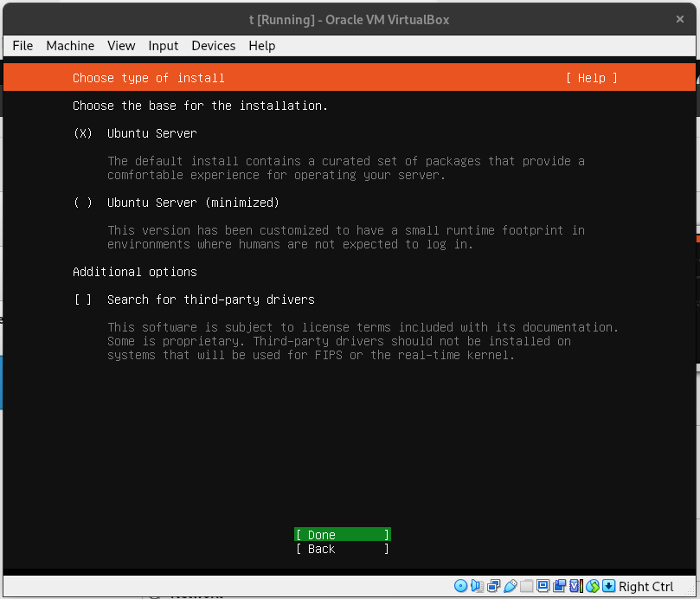Click the mouse integration status icon
This screenshot has height=599, width=700.
point(591,586)
